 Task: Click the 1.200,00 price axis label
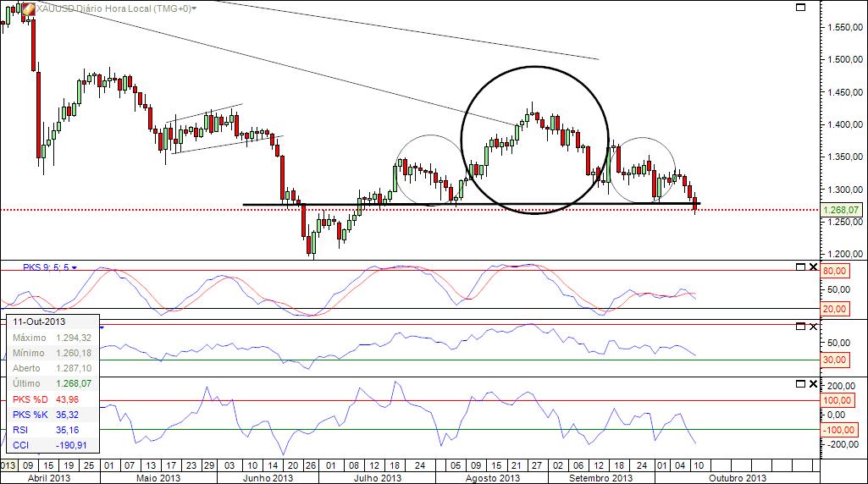[x=845, y=255]
